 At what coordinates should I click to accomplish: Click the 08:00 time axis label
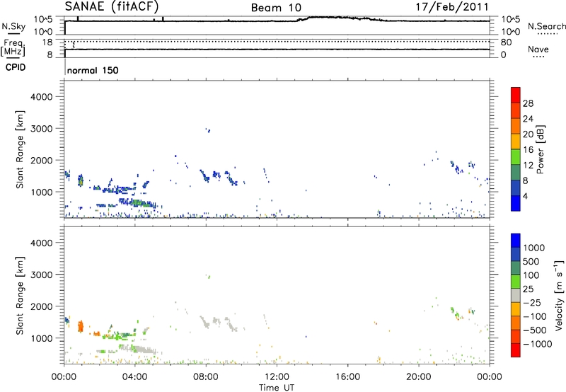point(206,377)
